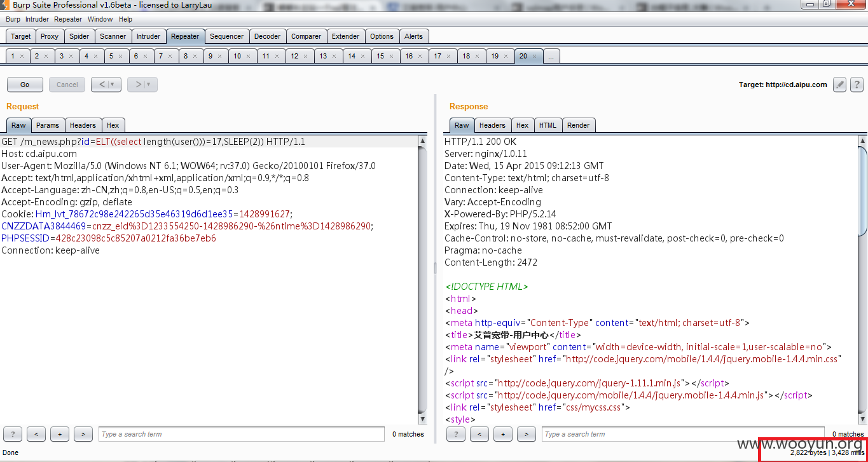This screenshot has height=462, width=868.
Task: Close Repeater tab 20 with its x
Action: (x=534, y=57)
